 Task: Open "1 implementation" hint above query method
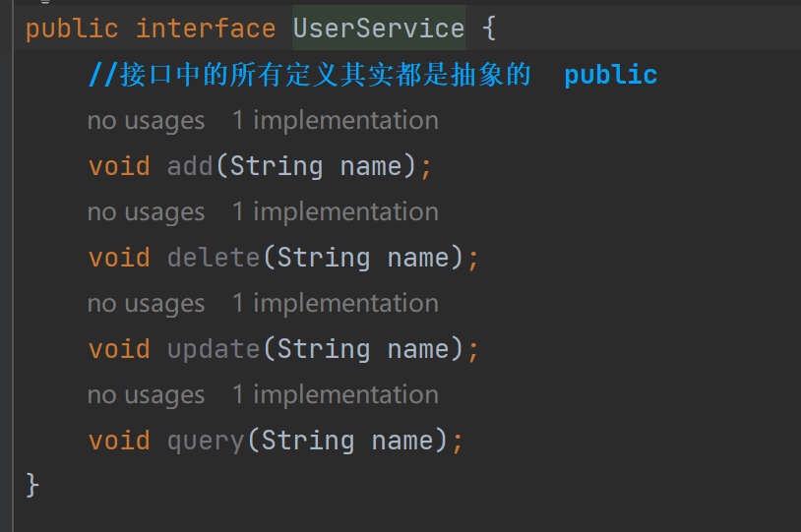(x=336, y=395)
